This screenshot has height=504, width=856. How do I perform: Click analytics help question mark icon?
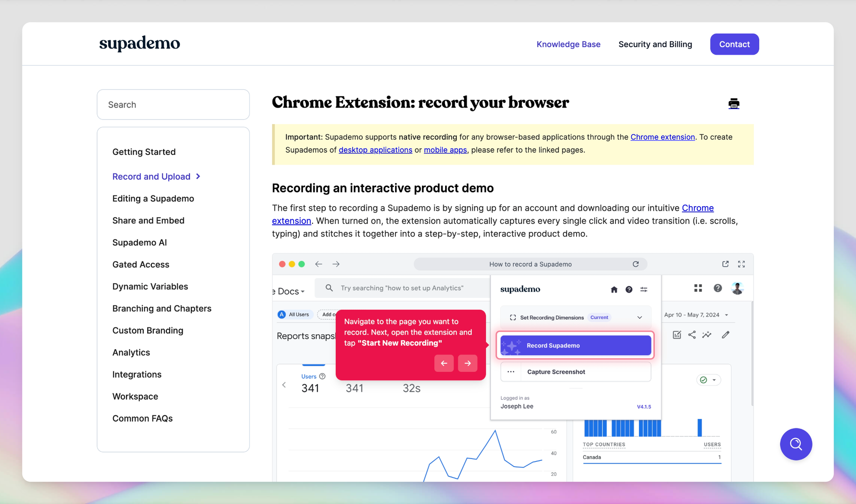pyautogui.click(x=718, y=288)
